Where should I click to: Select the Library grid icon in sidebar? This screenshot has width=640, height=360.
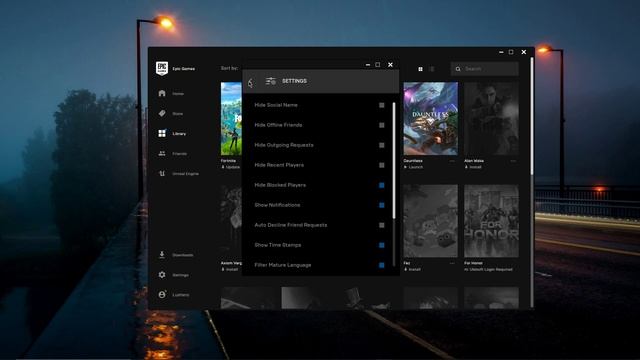point(162,133)
